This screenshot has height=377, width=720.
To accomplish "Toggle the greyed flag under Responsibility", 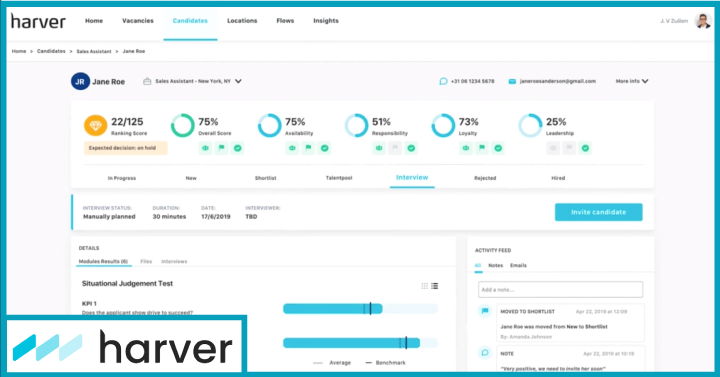I will coord(395,148).
